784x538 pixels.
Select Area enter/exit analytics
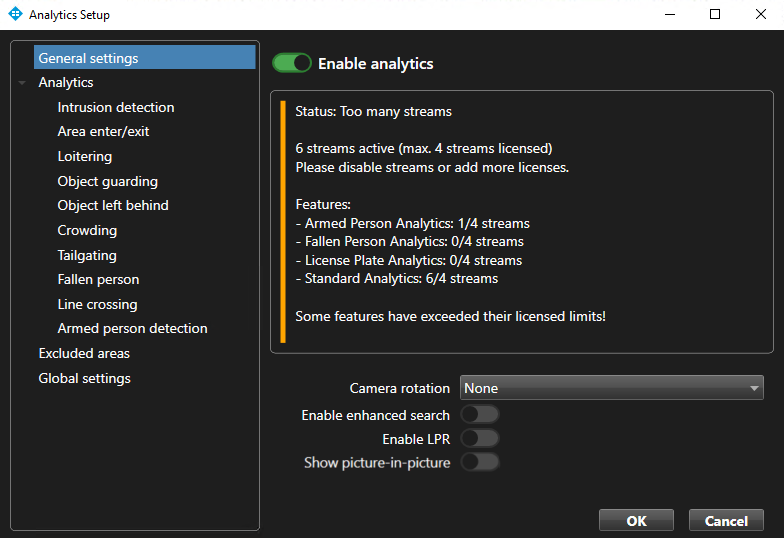(x=103, y=131)
